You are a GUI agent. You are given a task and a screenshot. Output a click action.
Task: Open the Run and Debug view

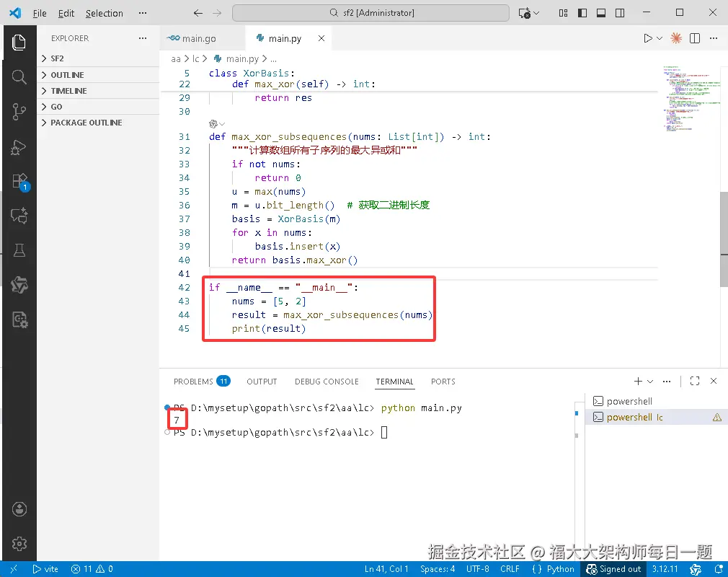click(x=19, y=147)
